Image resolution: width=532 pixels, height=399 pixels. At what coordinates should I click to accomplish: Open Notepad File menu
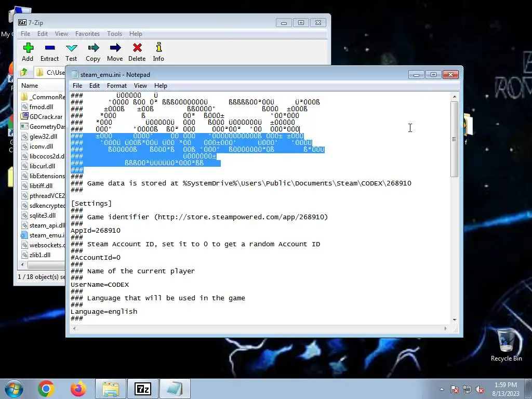77,86
